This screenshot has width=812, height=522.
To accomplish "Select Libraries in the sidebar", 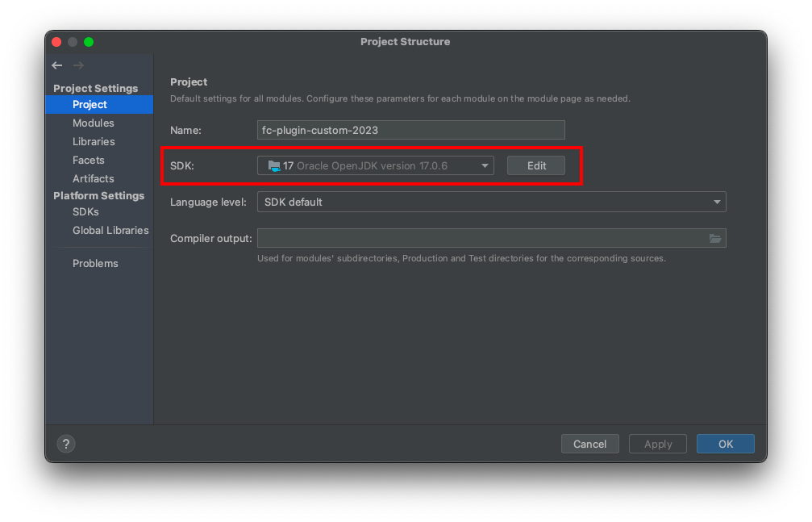I will 94,141.
